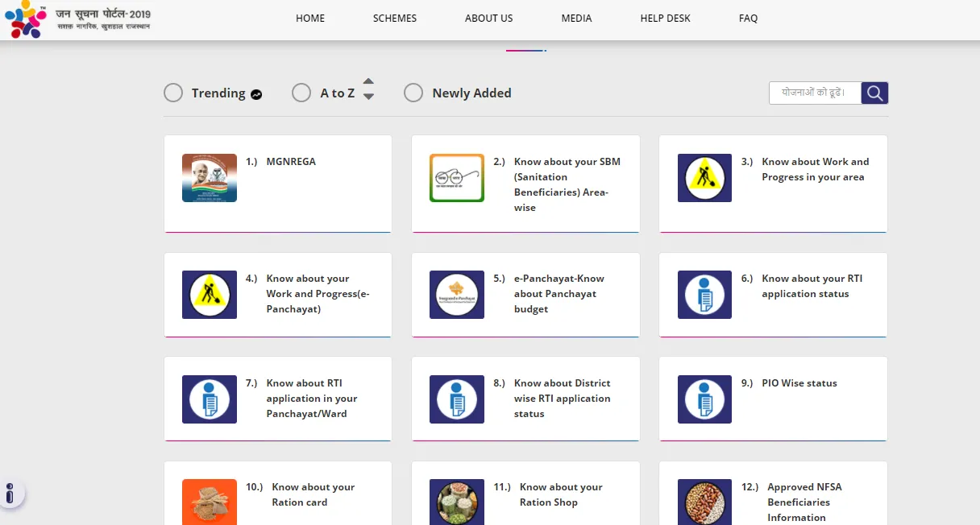980x525 pixels.
Task: Click the ascending sort arrow beside A to Z
Action: (368, 81)
